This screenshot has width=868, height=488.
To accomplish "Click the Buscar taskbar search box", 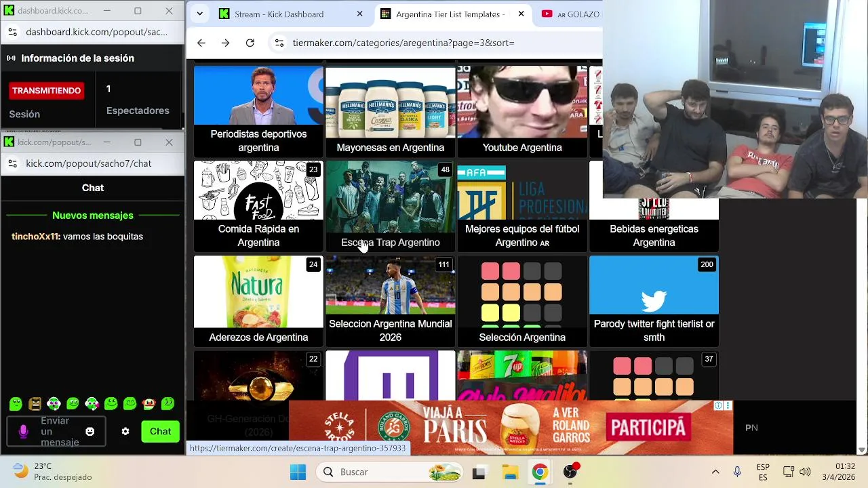I will point(390,472).
